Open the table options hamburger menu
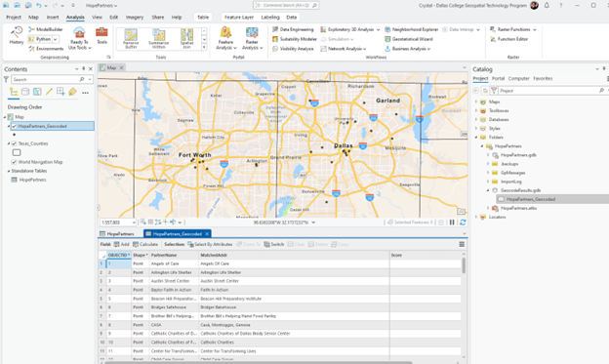 point(462,244)
